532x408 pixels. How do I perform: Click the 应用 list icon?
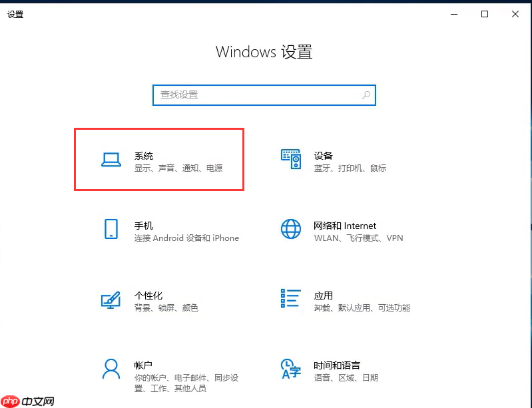point(291,298)
